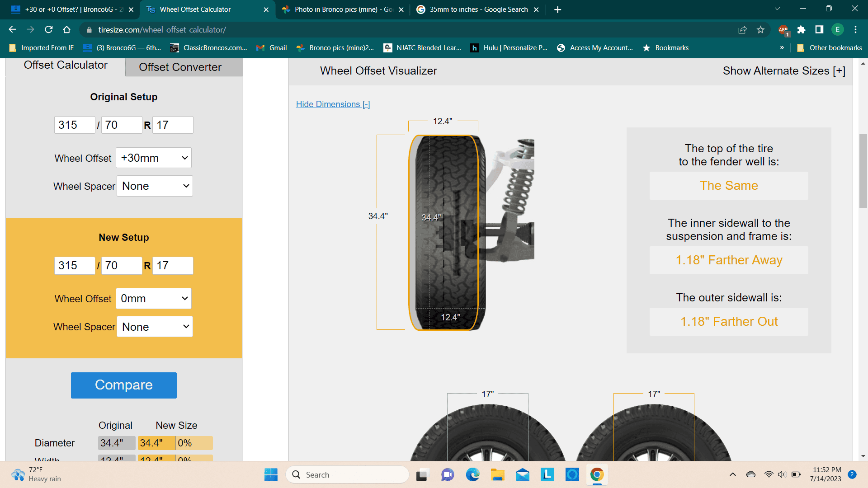Open the Chrome three-dot menu
868x488 pixels.
[855, 30]
